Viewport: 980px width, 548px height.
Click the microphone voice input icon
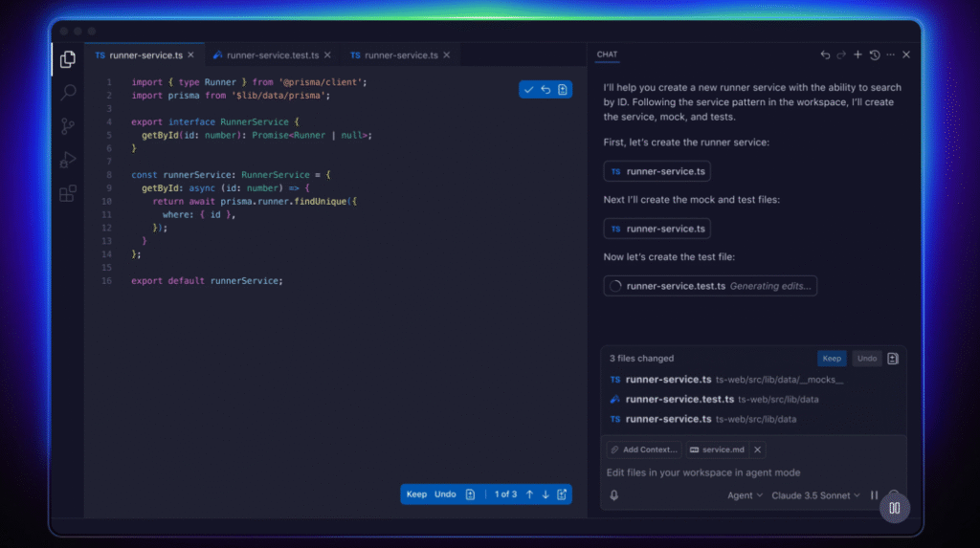coord(613,495)
